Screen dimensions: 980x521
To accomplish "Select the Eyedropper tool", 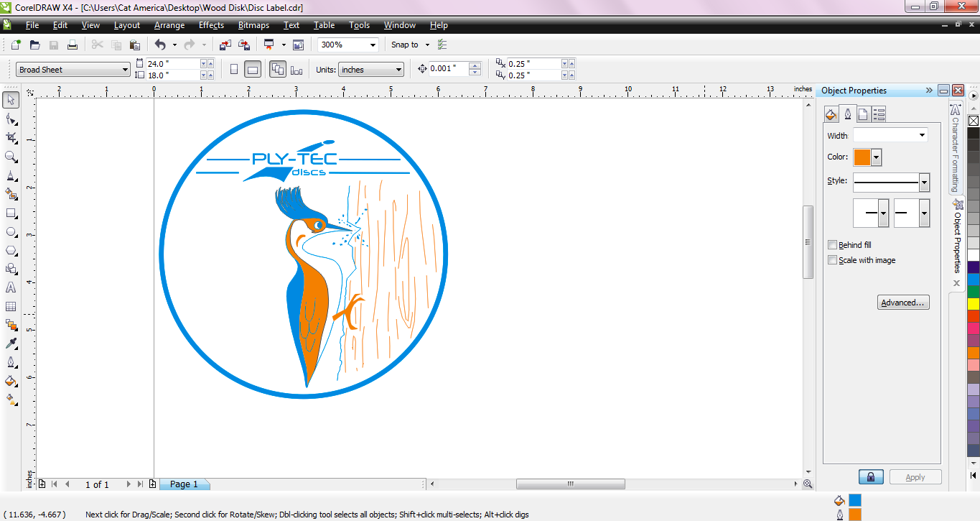I will coord(11,344).
